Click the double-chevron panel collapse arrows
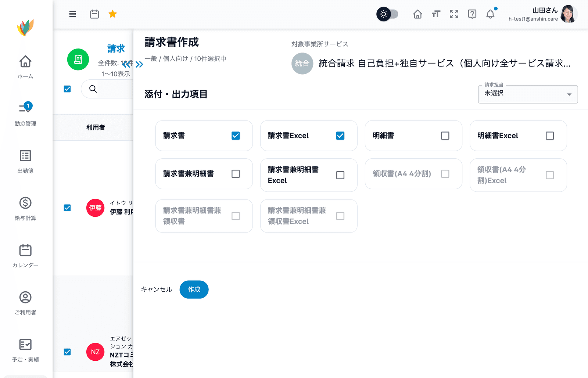The image size is (588, 378). (x=133, y=65)
